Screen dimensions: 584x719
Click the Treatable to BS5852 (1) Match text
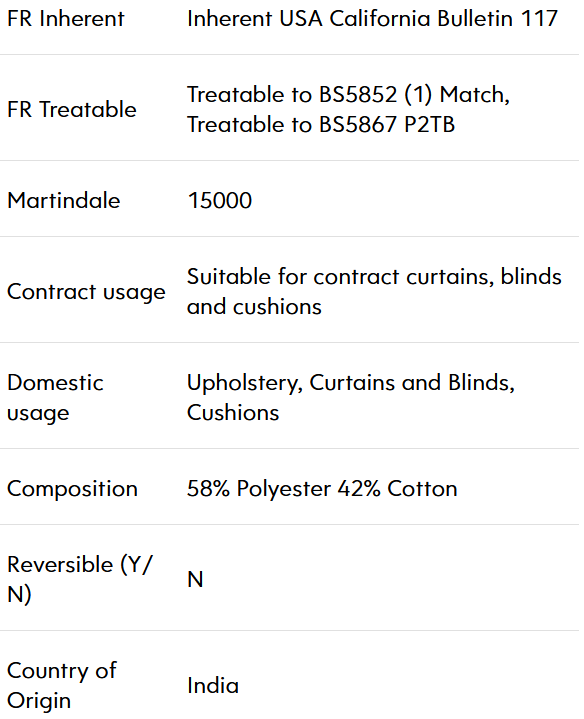348,94
